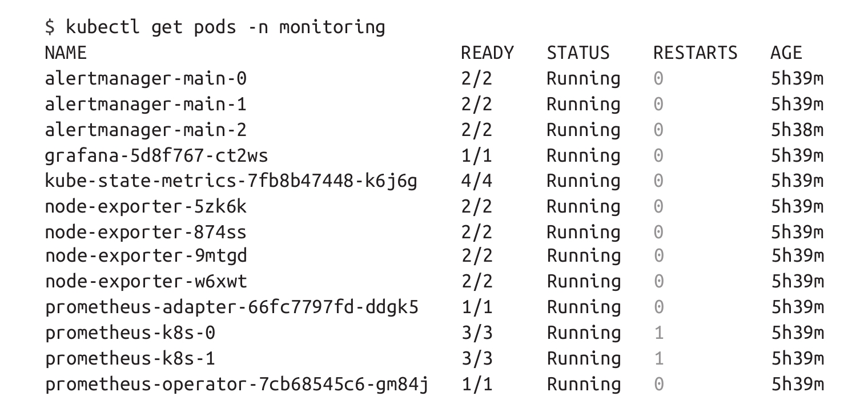This screenshot has height=412, width=868.
Task: Select the node-exporter-5zk6k pod name
Action: tap(146, 206)
